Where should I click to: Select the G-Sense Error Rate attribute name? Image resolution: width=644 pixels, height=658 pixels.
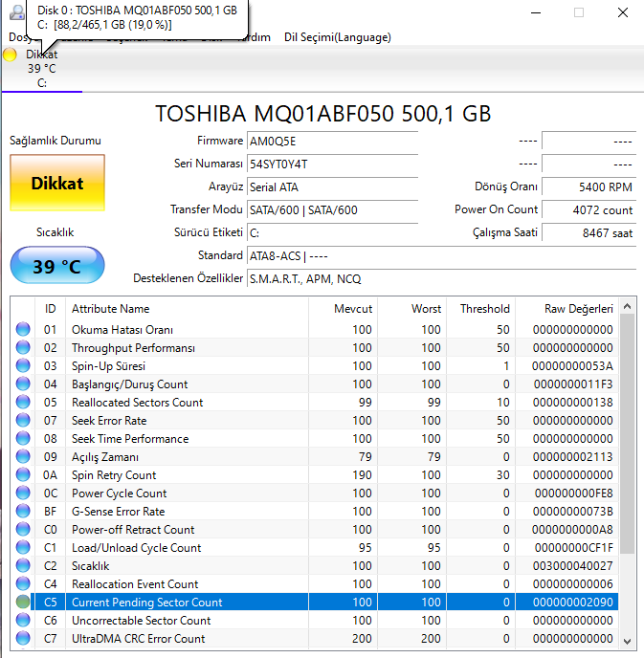(x=118, y=512)
